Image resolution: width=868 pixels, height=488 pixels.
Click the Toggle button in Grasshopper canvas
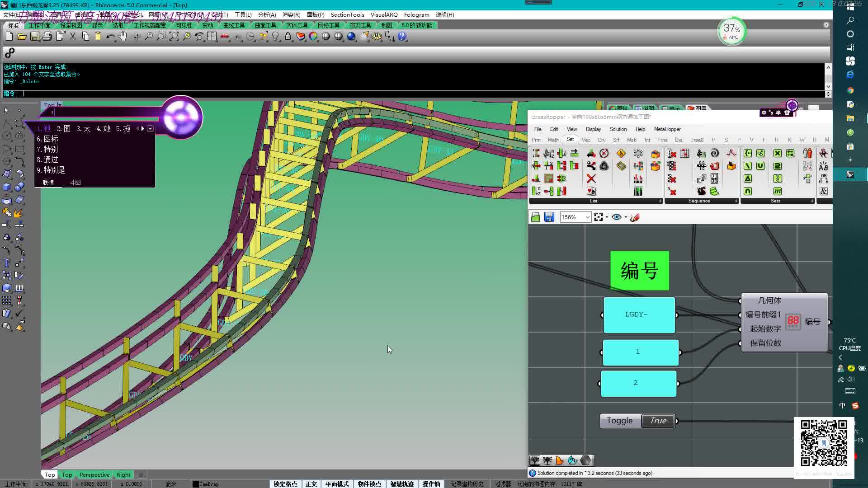620,421
